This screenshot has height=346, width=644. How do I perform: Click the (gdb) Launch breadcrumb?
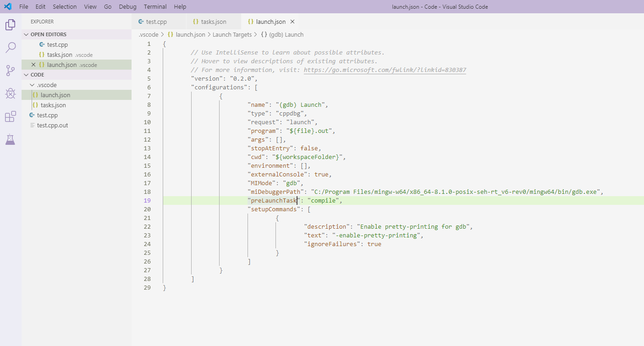point(282,34)
